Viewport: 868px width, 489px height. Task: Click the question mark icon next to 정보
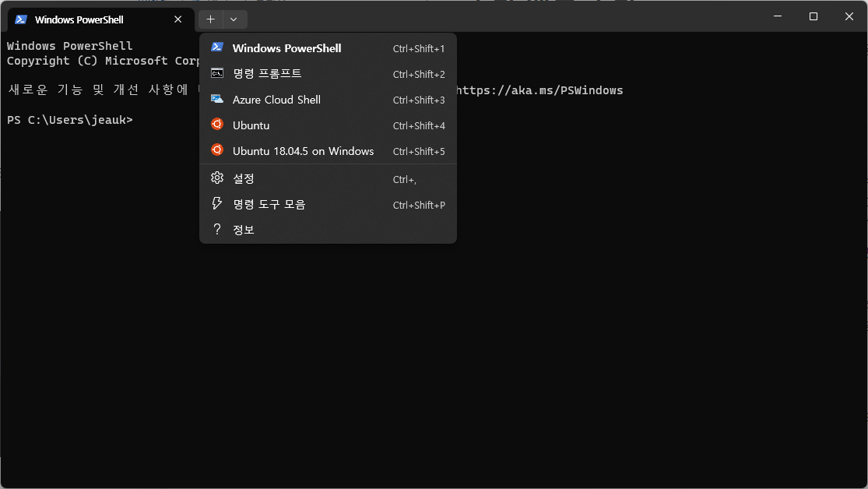(217, 229)
